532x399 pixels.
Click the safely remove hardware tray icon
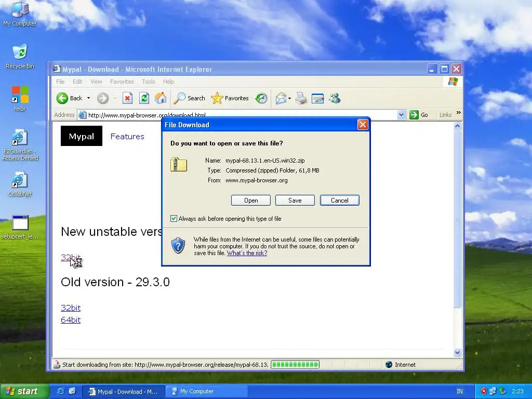[502, 391]
